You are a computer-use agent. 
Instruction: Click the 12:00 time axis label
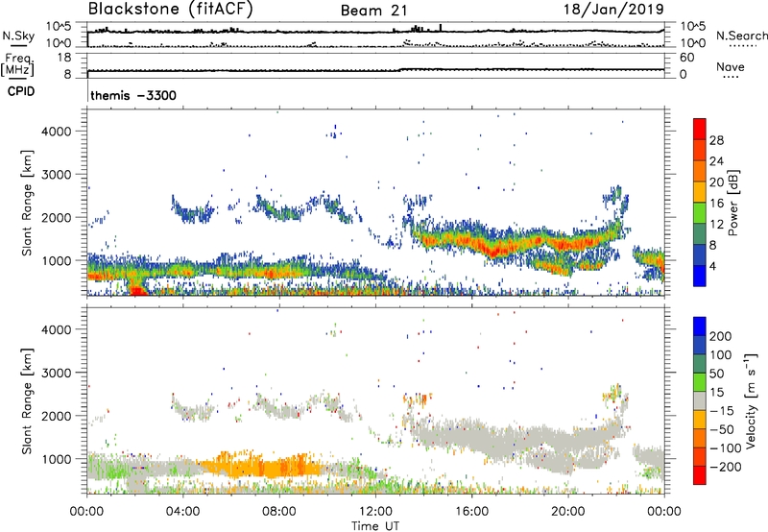click(x=375, y=512)
